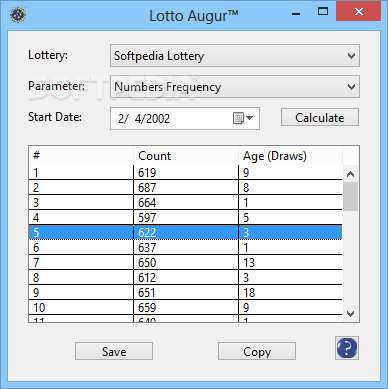Click the count value 619
The height and width of the screenshot is (389, 388).
point(147,173)
